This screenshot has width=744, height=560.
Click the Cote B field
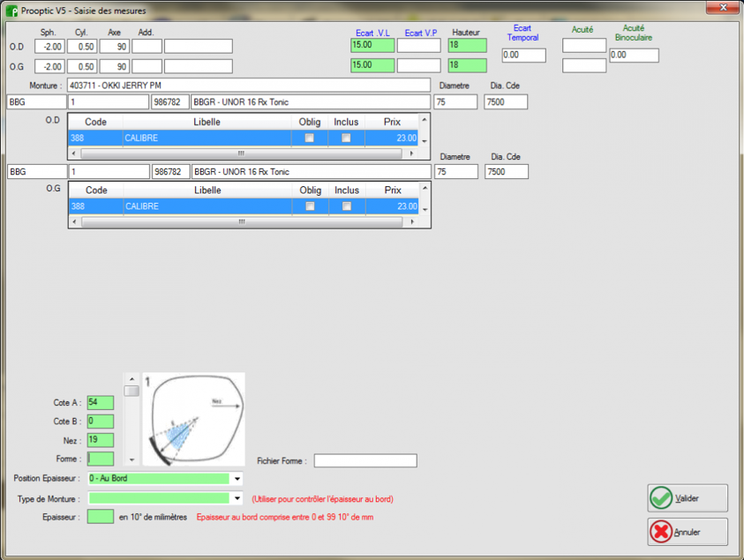pos(100,421)
